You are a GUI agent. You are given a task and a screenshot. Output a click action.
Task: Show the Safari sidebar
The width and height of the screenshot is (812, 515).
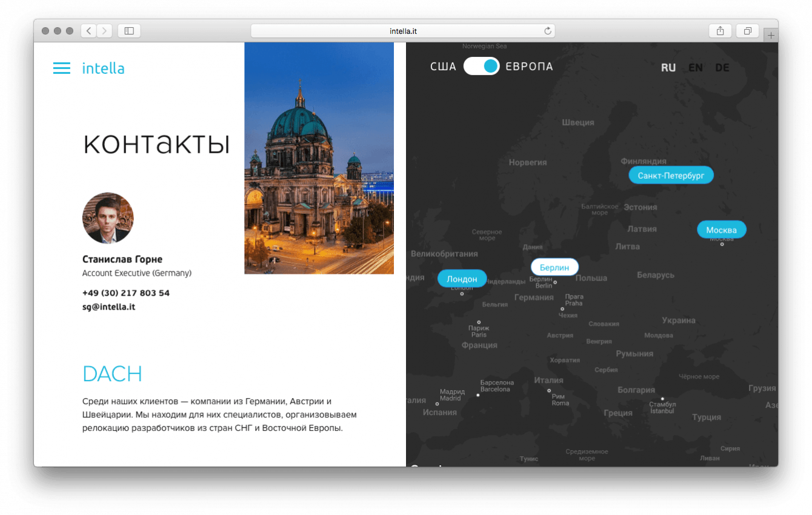point(129,31)
